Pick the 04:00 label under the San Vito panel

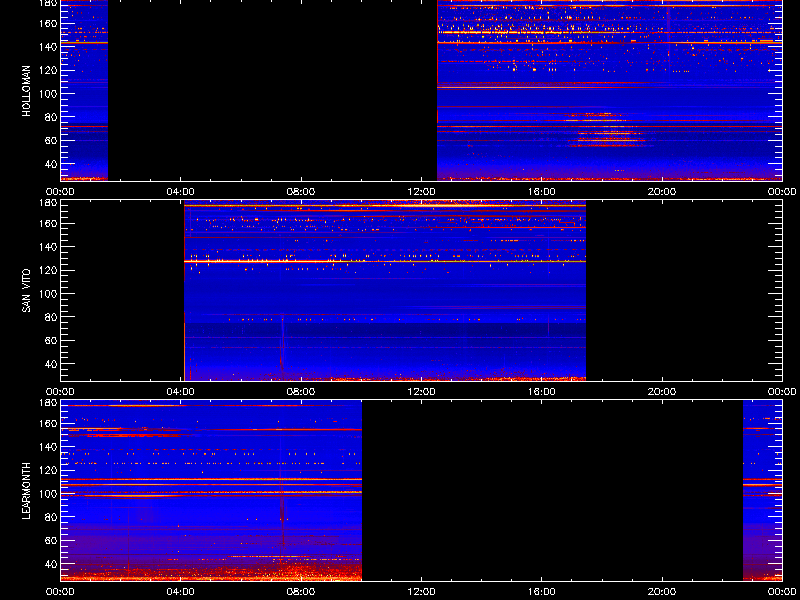coord(181,392)
